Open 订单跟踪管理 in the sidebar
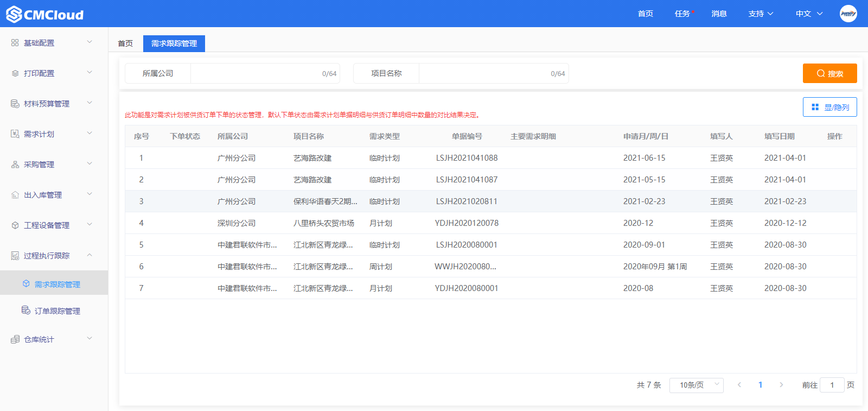Viewport: 868px width, 411px height. point(54,311)
